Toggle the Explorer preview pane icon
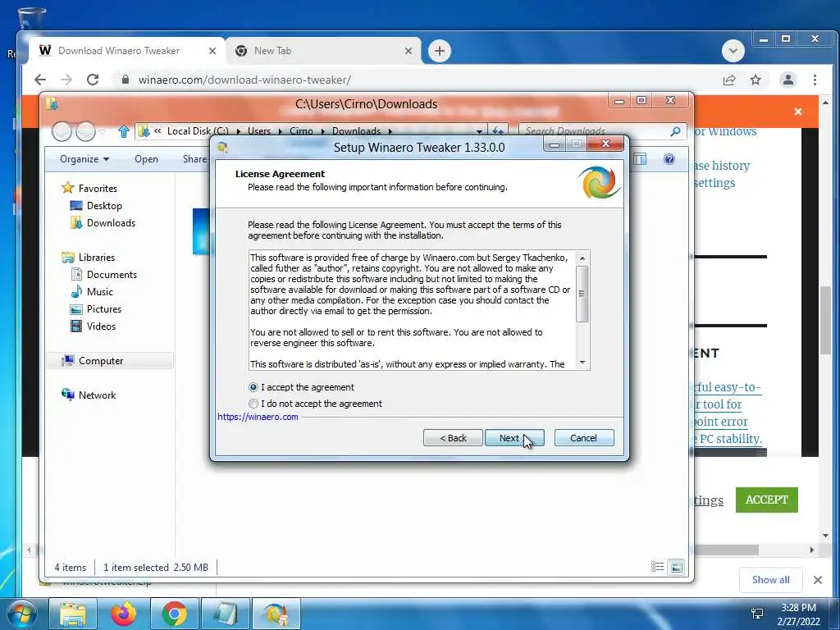 point(640,159)
